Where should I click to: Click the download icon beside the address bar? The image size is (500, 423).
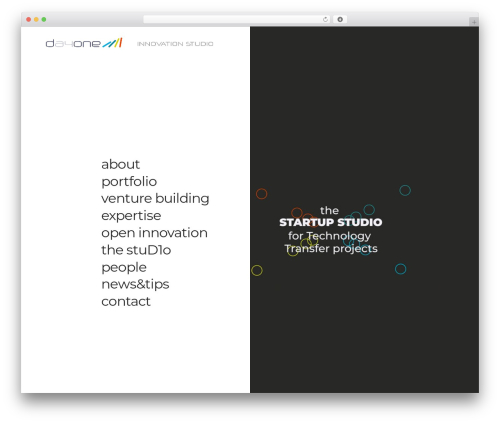point(340,19)
